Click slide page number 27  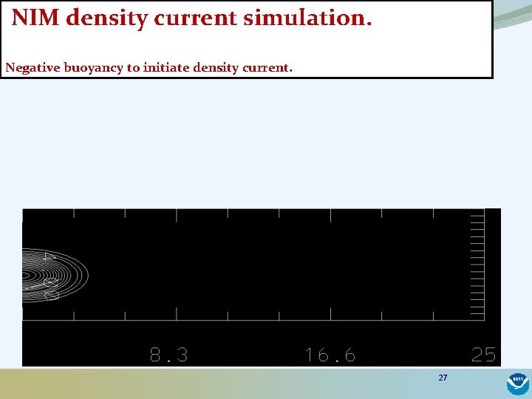coord(443,378)
